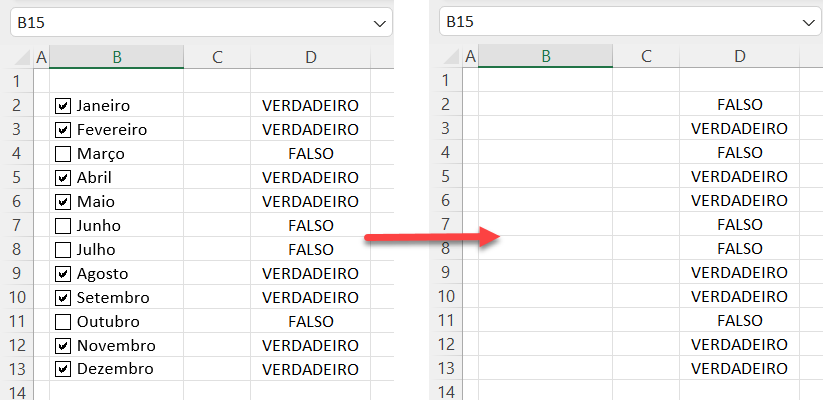Select row 7 header in left sheet
The image size is (823, 400).
[x=17, y=226]
